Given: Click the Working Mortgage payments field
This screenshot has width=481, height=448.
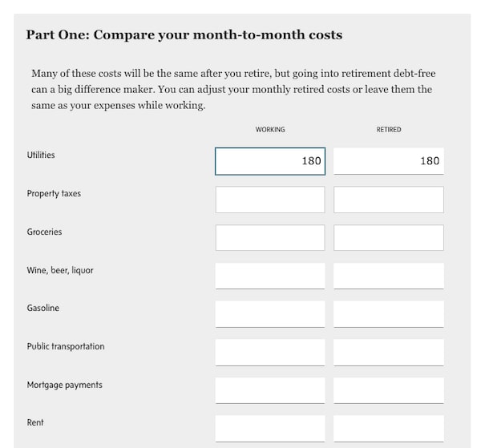Looking at the screenshot, I should point(269,390).
